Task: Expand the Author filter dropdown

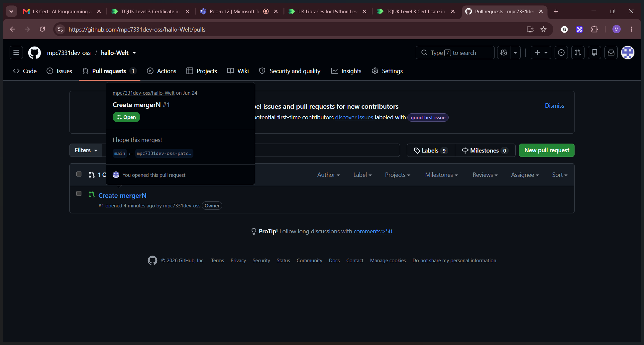Action: point(328,175)
